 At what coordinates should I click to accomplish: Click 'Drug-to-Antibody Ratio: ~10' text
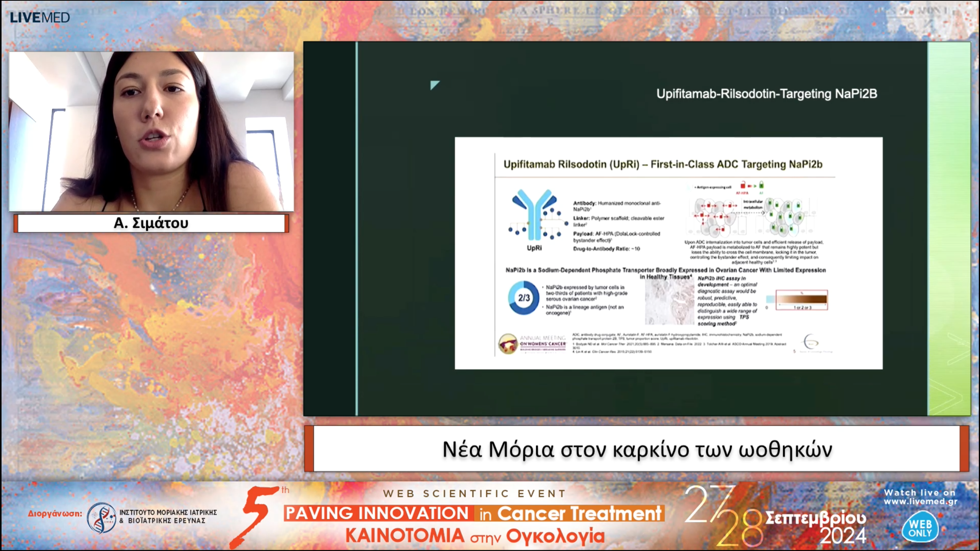pyautogui.click(x=606, y=249)
